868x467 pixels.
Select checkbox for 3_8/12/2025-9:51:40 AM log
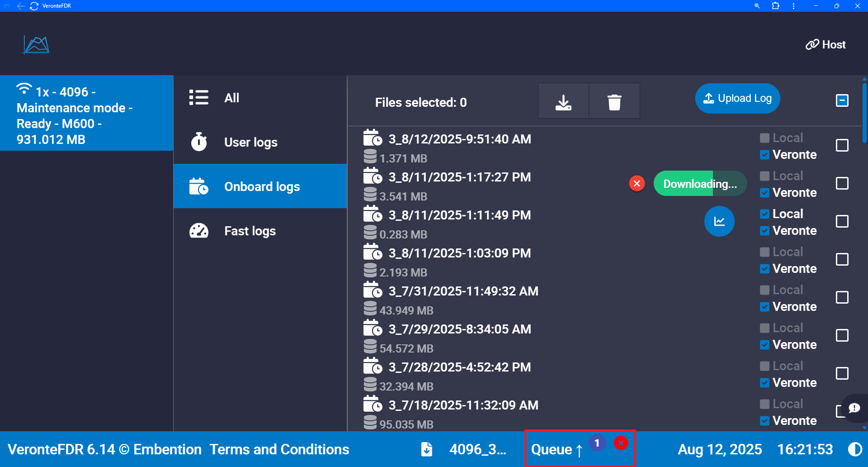coord(842,145)
